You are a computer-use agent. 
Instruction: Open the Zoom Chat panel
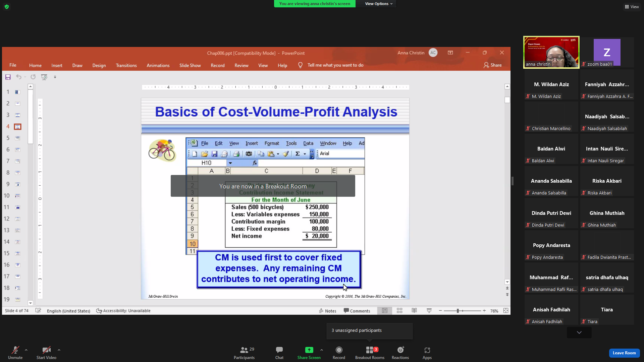pyautogui.click(x=279, y=353)
